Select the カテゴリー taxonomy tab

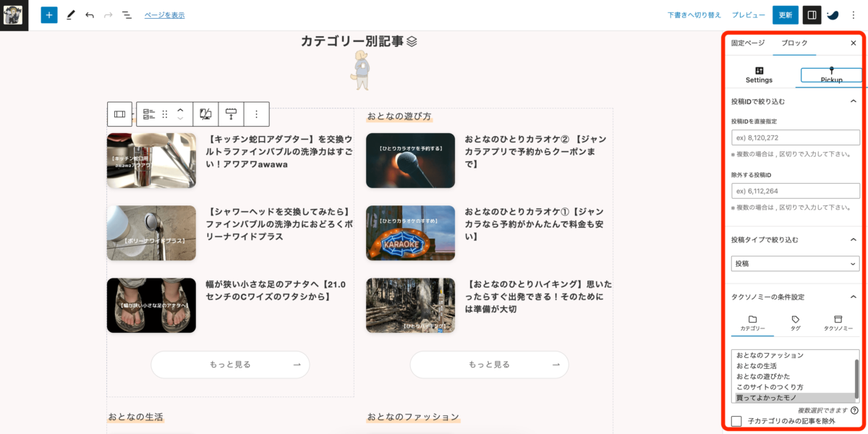pos(752,323)
